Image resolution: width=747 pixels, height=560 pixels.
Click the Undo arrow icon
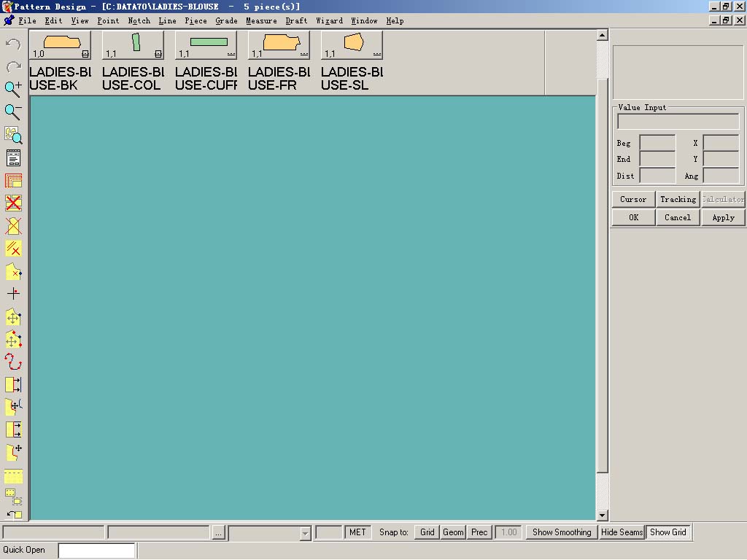13,44
